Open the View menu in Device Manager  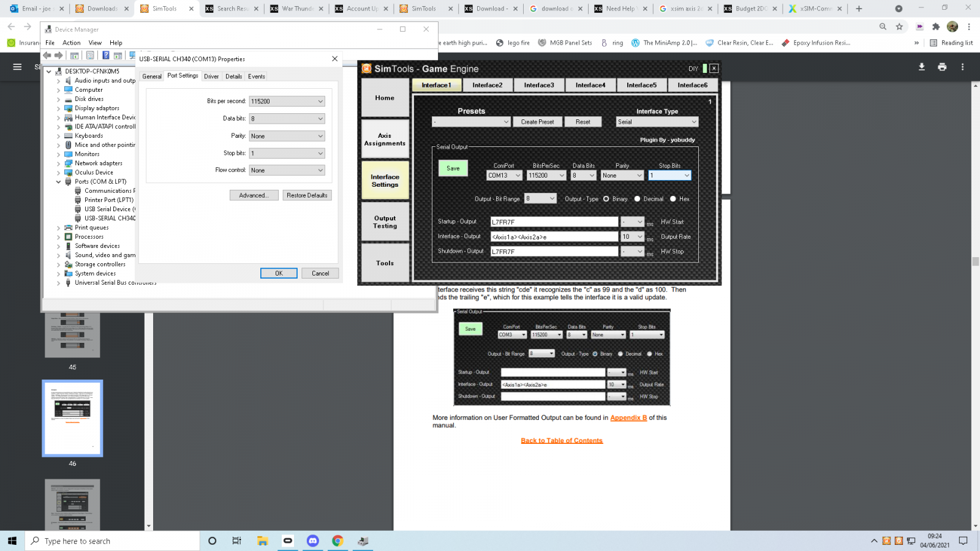[x=95, y=43]
